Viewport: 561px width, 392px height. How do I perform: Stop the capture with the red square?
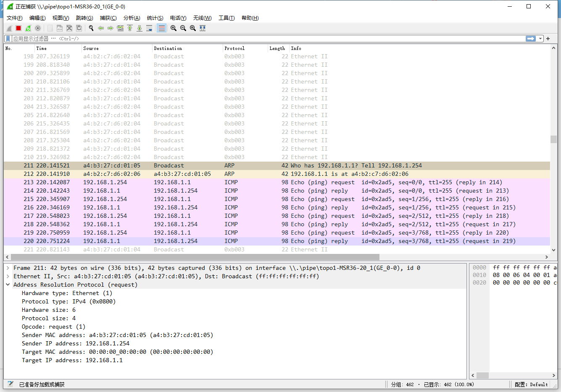[x=18, y=28]
